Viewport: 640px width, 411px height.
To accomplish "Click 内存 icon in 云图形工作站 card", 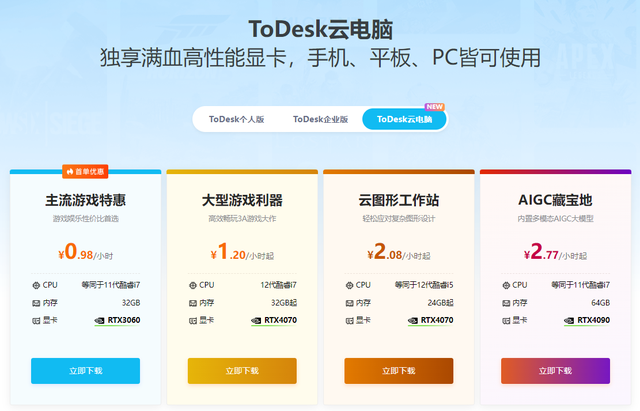I will pos(349,303).
